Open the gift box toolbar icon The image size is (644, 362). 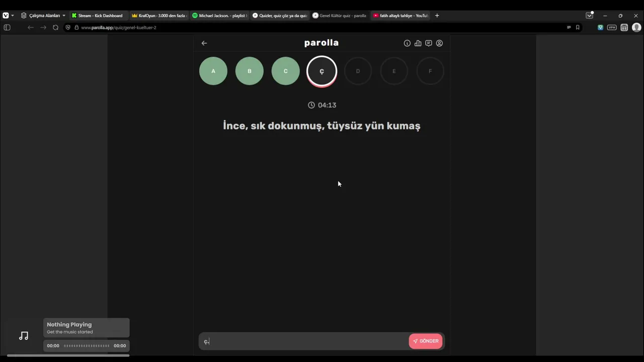point(624,28)
